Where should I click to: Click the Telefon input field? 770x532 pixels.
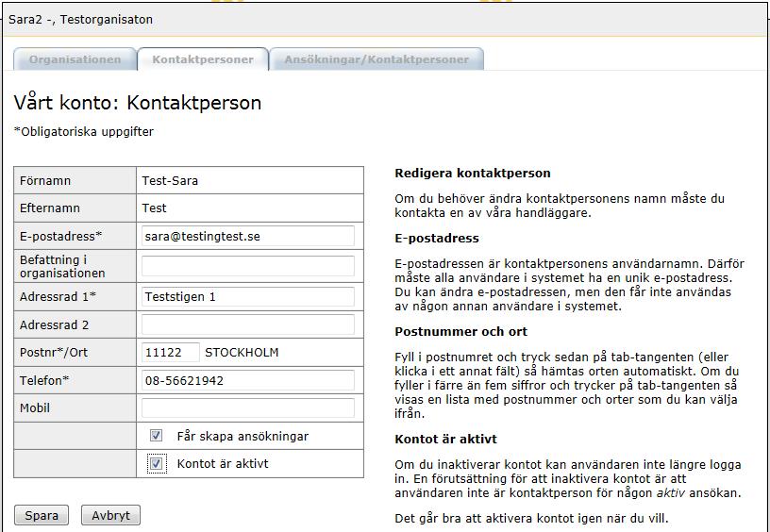click(x=248, y=380)
